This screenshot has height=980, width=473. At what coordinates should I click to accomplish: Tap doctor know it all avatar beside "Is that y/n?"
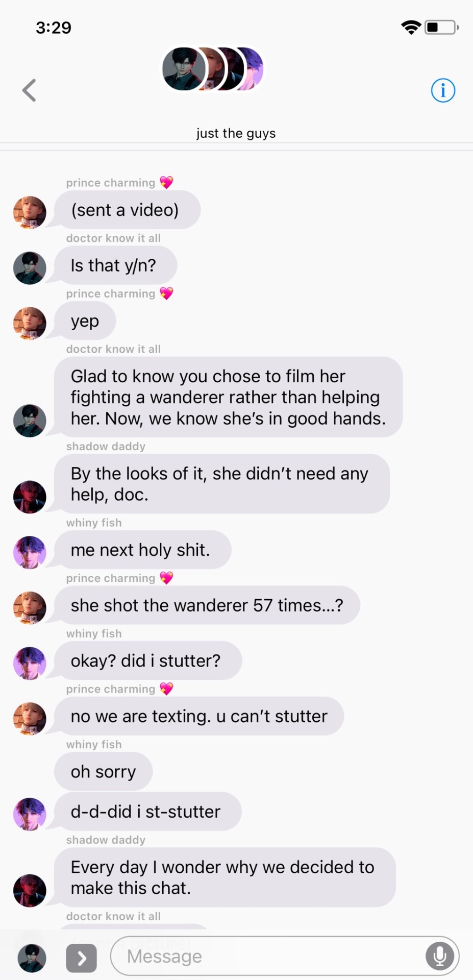(30, 268)
